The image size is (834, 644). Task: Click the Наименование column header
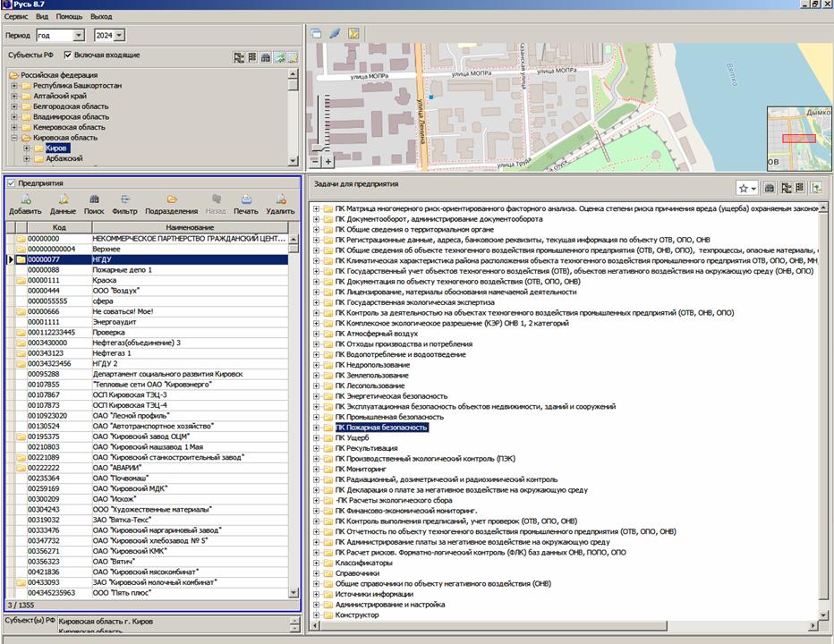pos(190,228)
